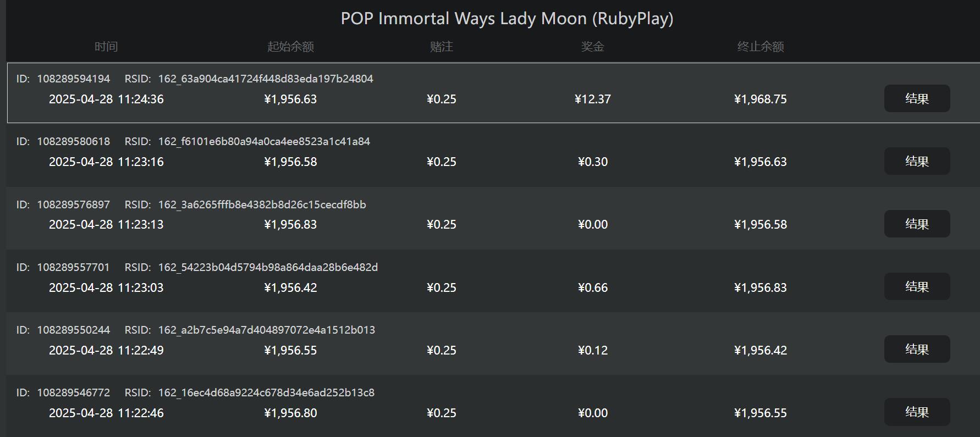Open 结果 for the 11:23:16 bet
This screenshot has width=980, height=437.
[x=917, y=162]
